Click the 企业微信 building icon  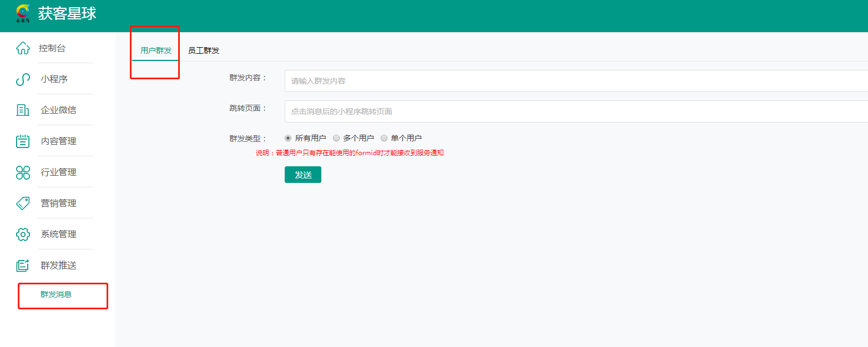tap(23, 110)
